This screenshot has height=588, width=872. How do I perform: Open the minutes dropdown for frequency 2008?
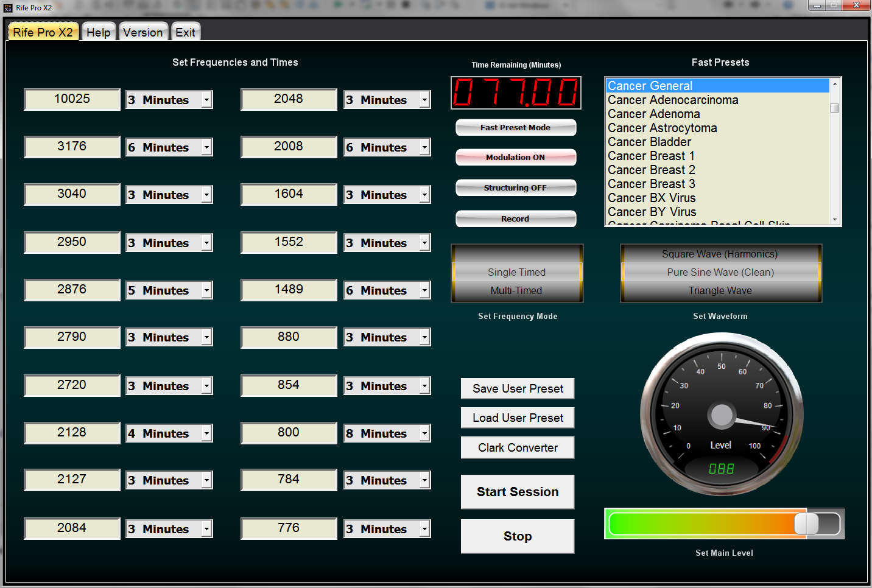pos(425,147)
